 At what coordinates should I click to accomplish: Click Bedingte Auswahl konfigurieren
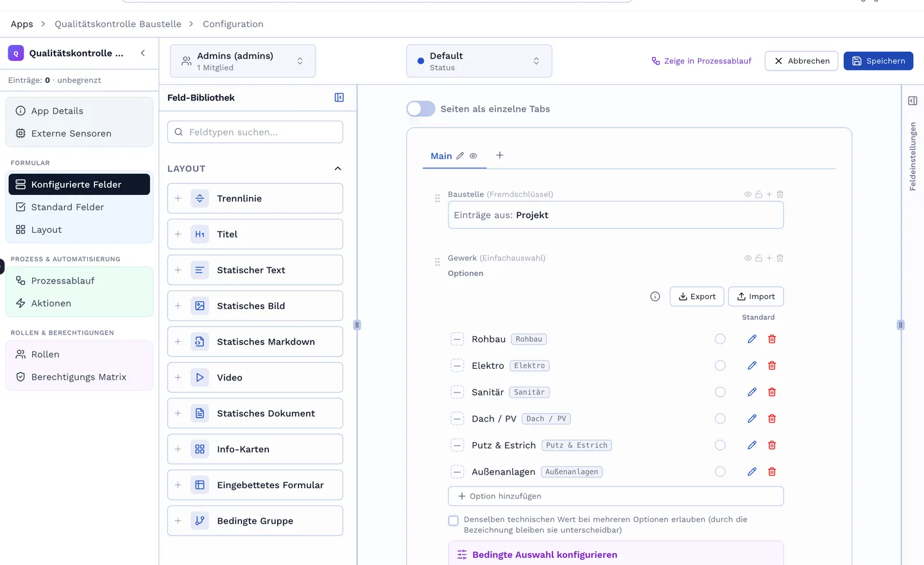coord(615,554)
